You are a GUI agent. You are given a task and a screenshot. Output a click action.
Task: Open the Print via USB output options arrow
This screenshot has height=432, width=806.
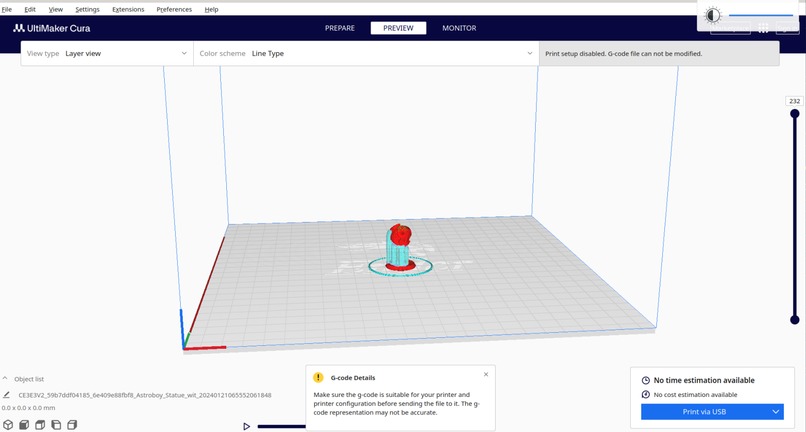776,411
